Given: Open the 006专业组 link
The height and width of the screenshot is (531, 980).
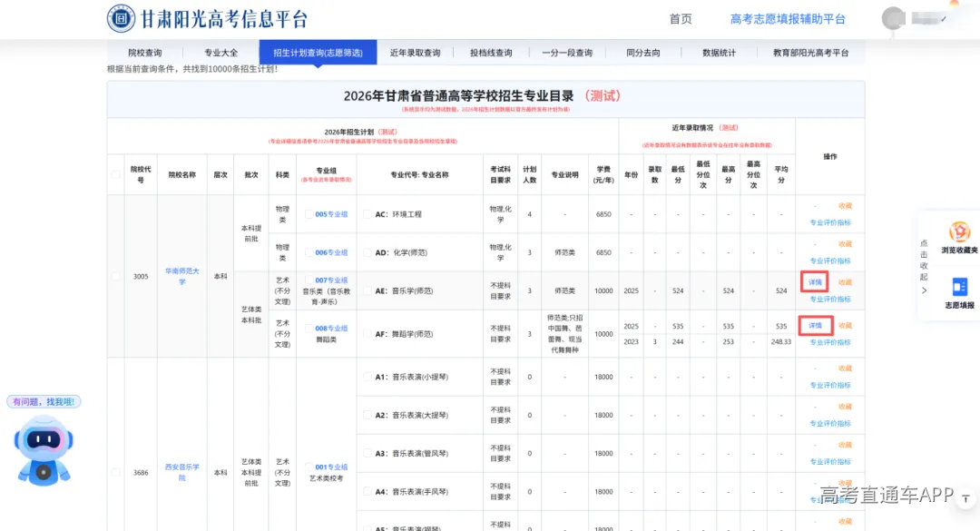Looking at the screenshot, I should 331,252.
